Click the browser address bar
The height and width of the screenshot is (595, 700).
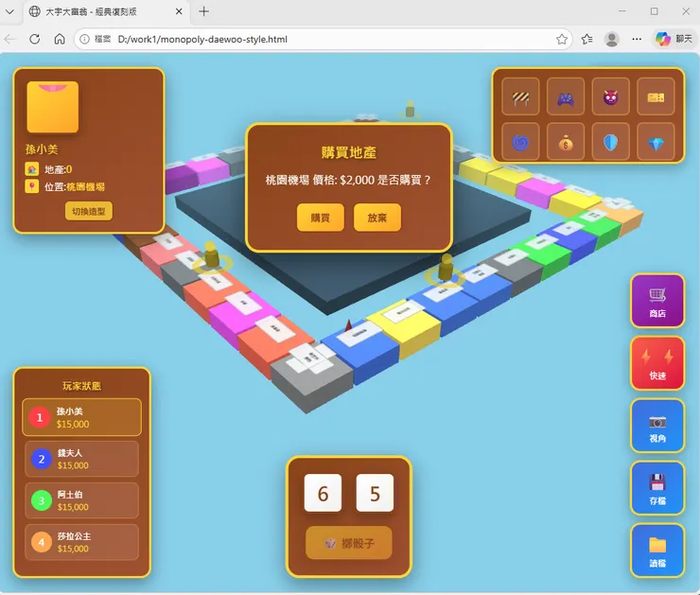point(324,40)
